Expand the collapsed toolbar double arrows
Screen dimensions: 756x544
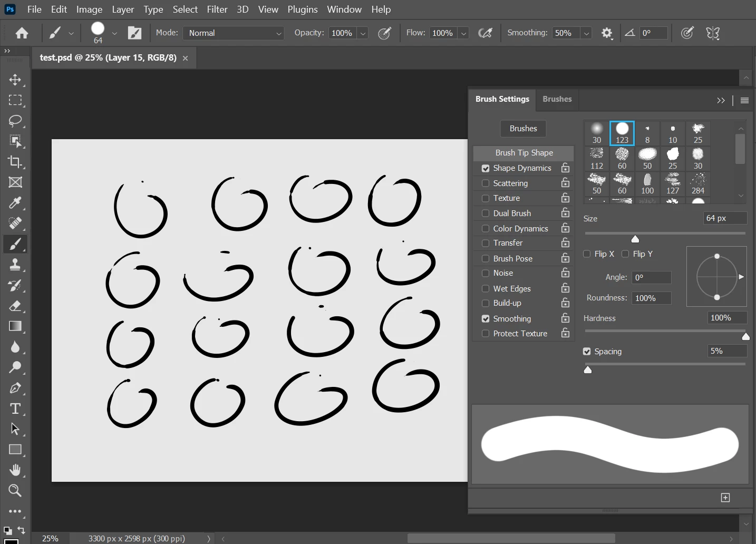pyautogui.click(x=7, y=51)
